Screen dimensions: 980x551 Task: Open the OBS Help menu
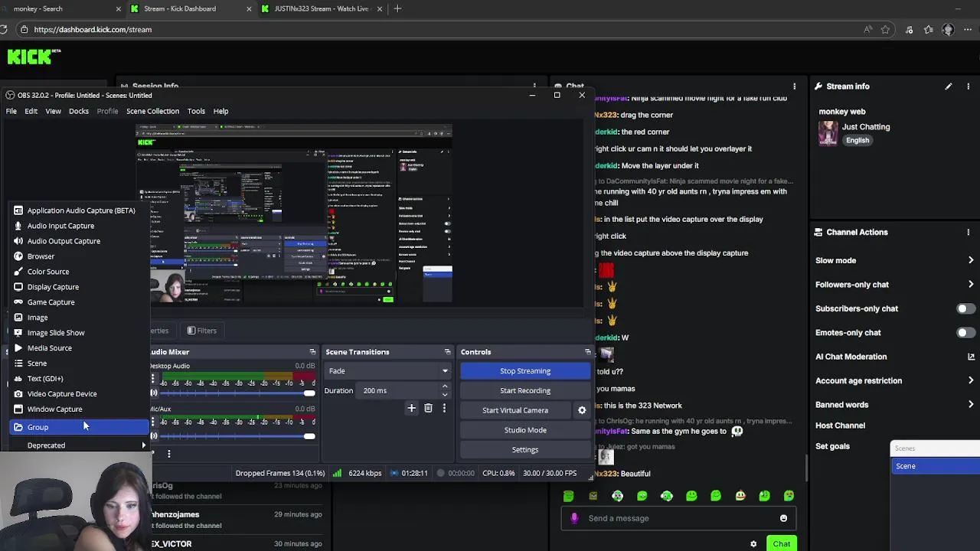pyautogui.click(x=220, y=111)
